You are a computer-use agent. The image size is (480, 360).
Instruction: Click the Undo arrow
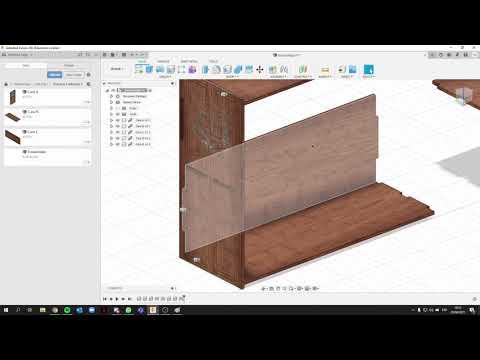pyautogui.click(x=132, y=54)
